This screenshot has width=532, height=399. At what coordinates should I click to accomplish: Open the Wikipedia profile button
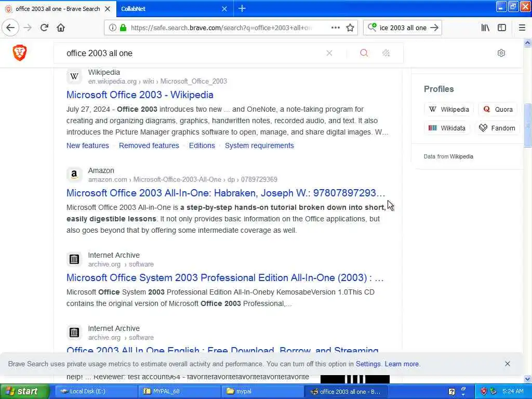(448, 109)
